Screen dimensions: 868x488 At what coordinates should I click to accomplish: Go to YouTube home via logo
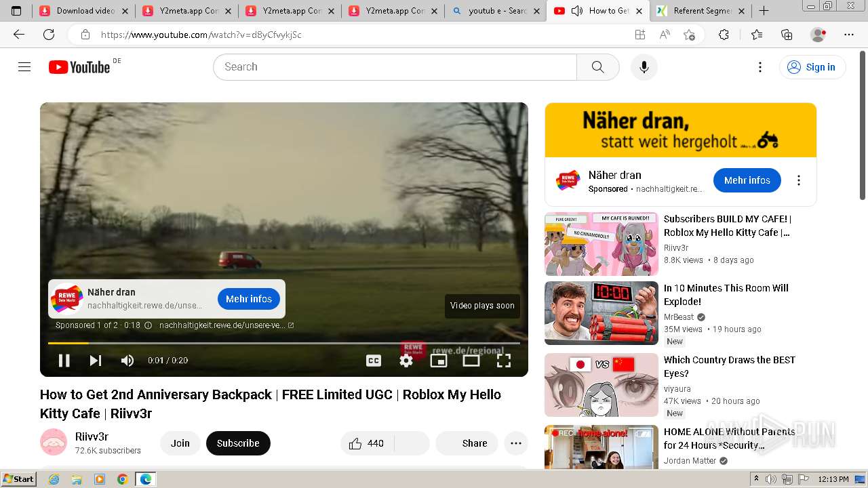[x=79, y=67]
